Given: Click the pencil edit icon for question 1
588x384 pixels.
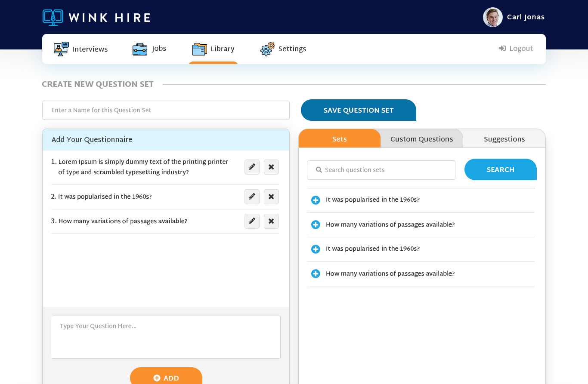Looking at the screenshot, I should pyautogui.click(x=252, y=167).
